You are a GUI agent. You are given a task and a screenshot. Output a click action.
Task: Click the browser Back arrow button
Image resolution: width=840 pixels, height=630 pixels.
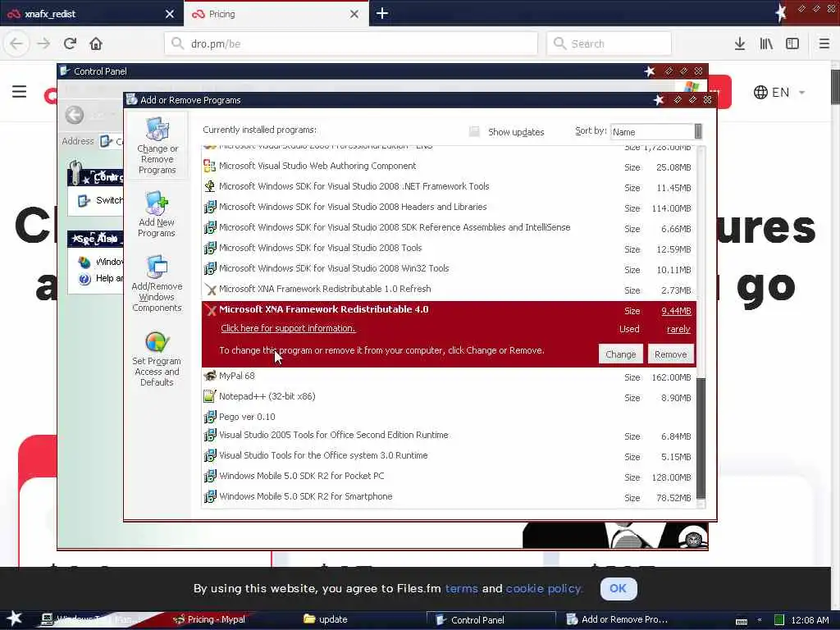(x=16, y=43)
